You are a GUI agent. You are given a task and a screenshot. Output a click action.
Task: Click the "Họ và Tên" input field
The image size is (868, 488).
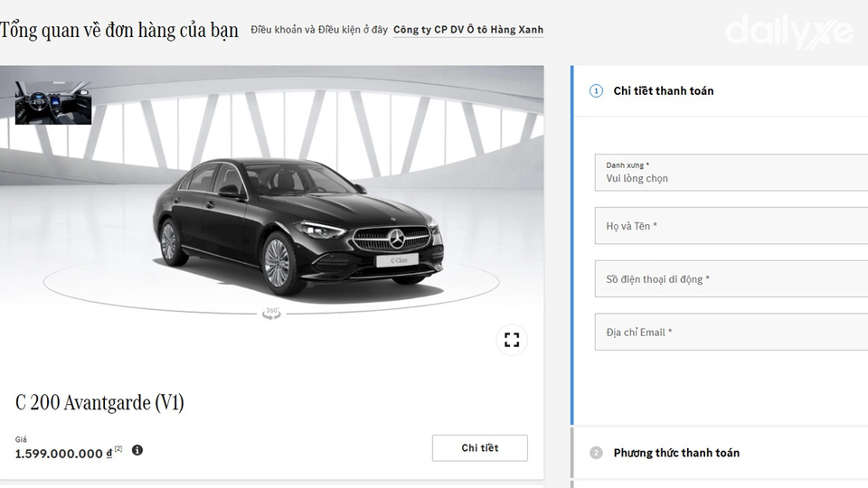(x=731, y=226)
